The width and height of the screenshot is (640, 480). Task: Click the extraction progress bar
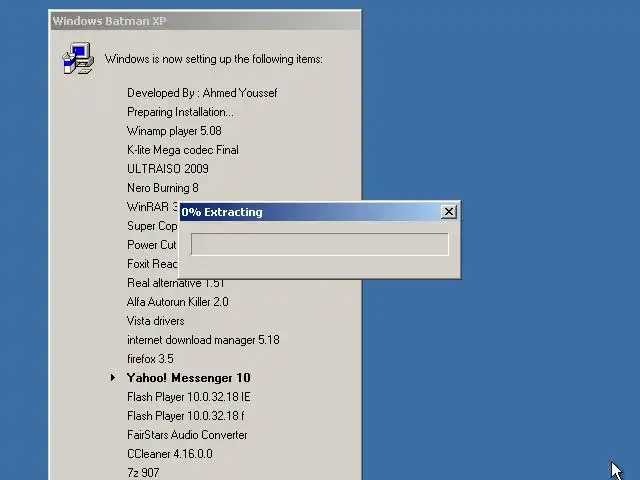pyautogui.click(x=320, y=244)
